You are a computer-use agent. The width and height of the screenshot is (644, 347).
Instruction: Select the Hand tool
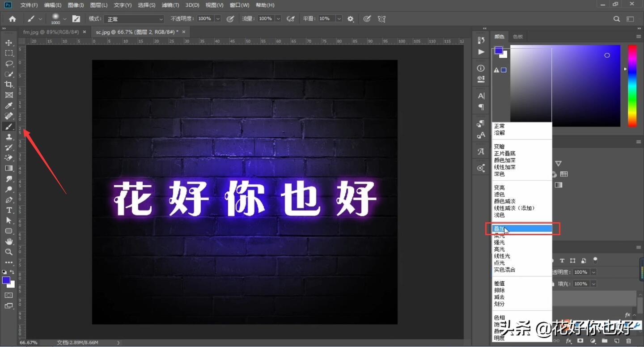tap(8, 241)
